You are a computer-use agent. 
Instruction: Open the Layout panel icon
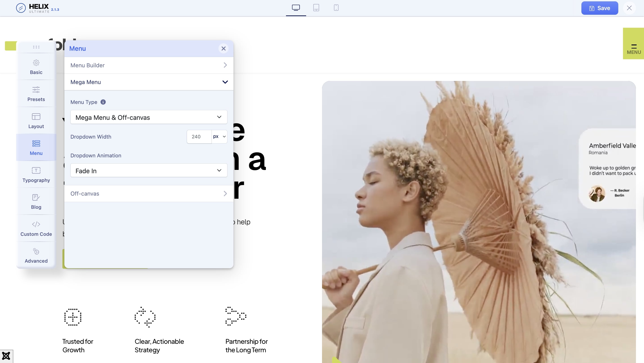(x=36, y=117)
